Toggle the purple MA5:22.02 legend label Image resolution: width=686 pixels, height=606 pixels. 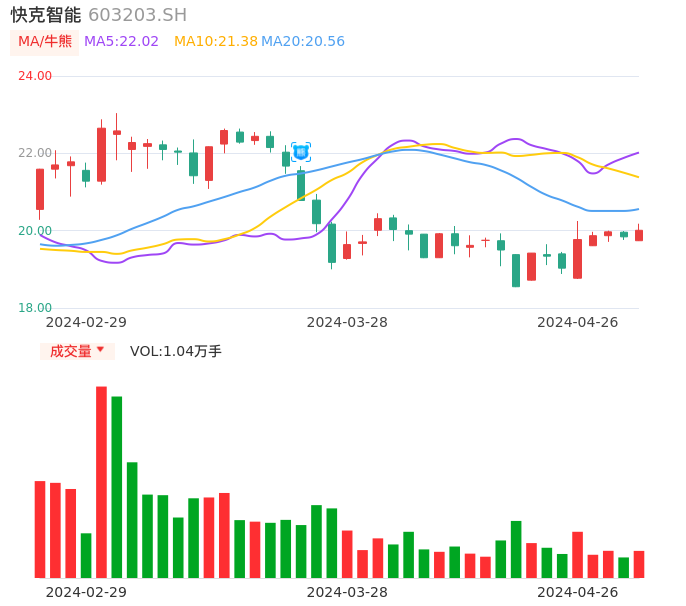point(121,42)
